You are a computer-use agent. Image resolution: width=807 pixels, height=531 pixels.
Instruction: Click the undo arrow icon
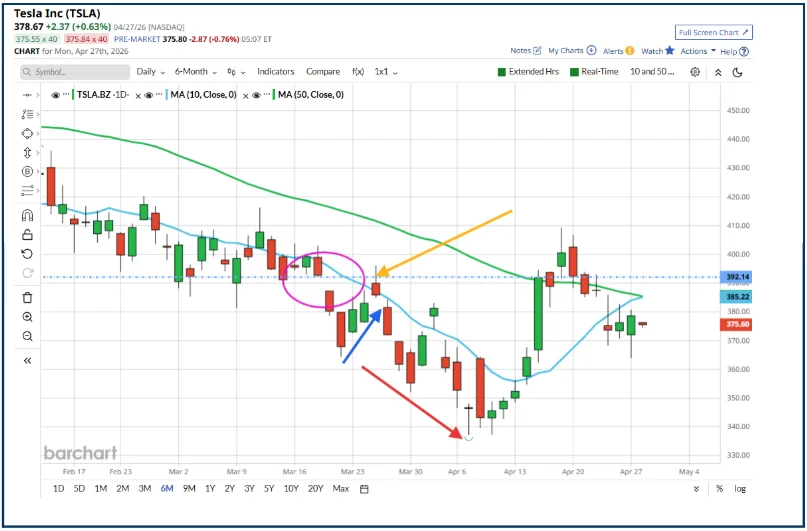coord(28,254)
